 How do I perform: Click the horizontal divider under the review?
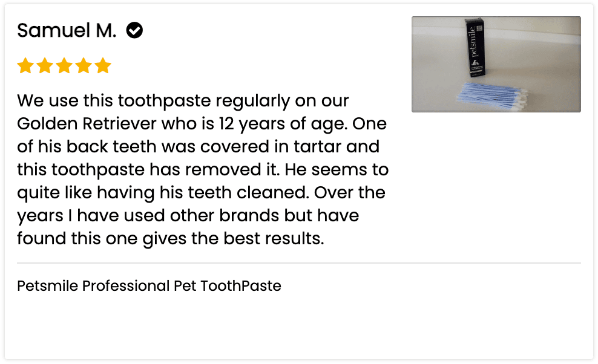pyautogui.click(x=299, y=264)
